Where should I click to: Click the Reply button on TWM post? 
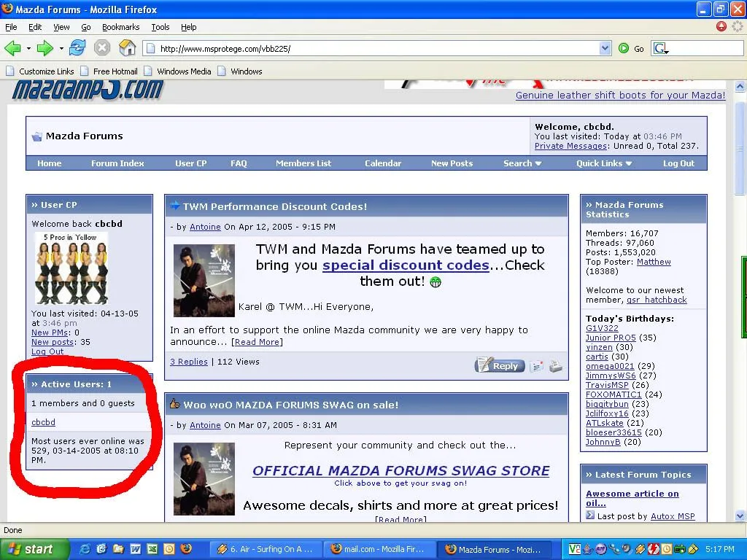click(x=500, y=366)
